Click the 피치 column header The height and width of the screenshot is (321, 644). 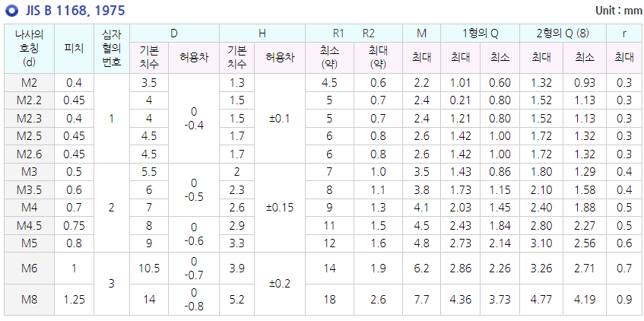point(75,49)
